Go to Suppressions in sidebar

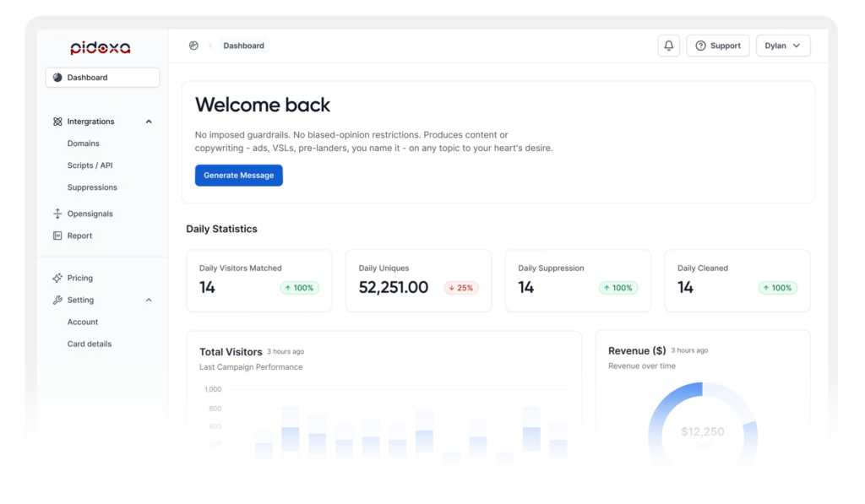point(92,187)
